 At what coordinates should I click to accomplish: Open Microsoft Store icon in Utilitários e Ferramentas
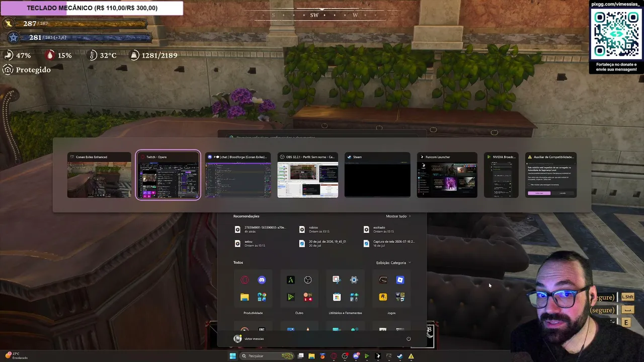click(x=337, y=297)
